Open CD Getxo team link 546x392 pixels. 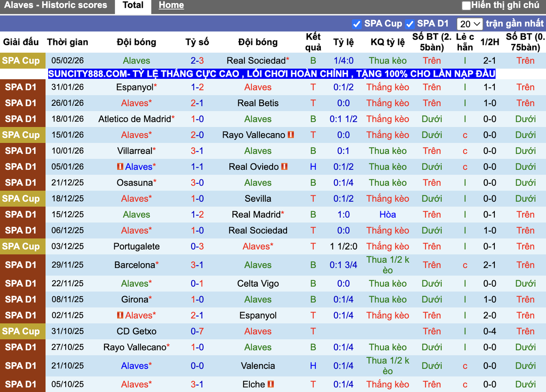tap(136, 331)
